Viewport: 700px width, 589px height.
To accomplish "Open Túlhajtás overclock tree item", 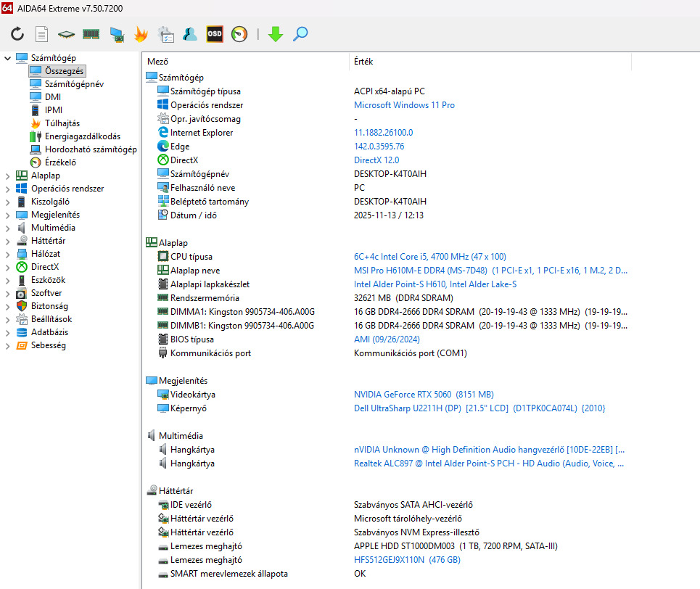I will pos(62,123).
